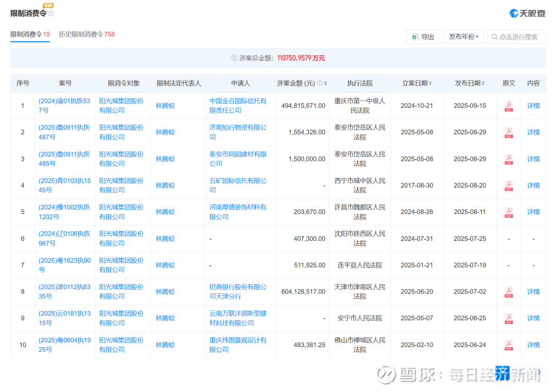Open case (2024)辽0106执恢967号

tap(64, 238)
